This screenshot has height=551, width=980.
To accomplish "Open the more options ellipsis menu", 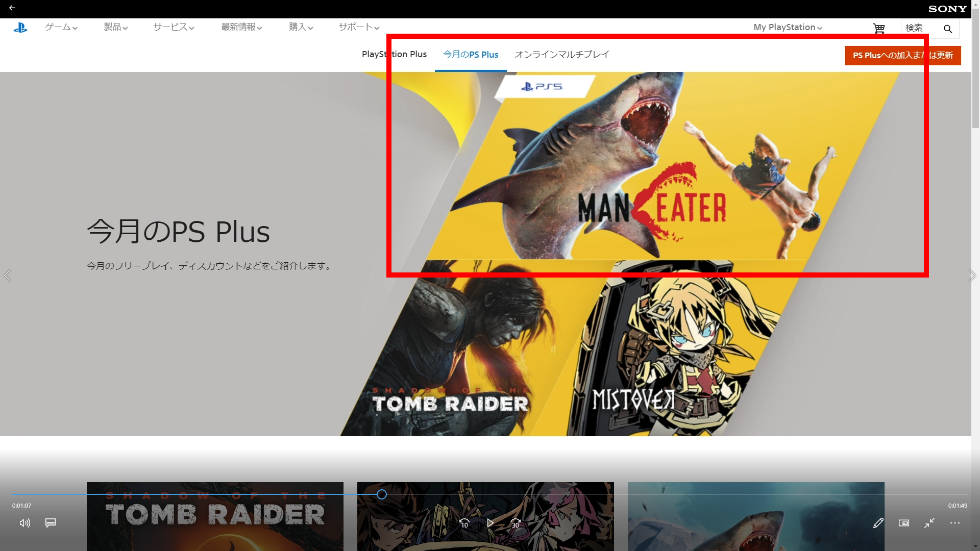I will (x=955, y=523).
